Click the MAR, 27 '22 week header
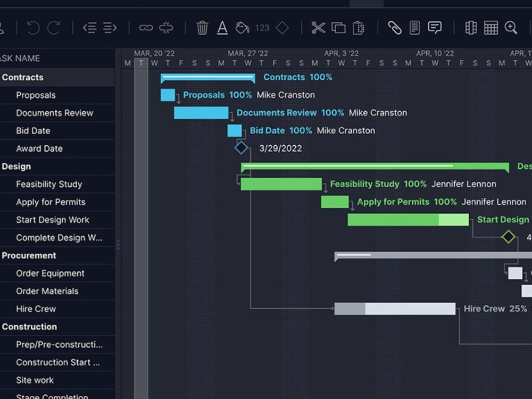 click(248, 54)
